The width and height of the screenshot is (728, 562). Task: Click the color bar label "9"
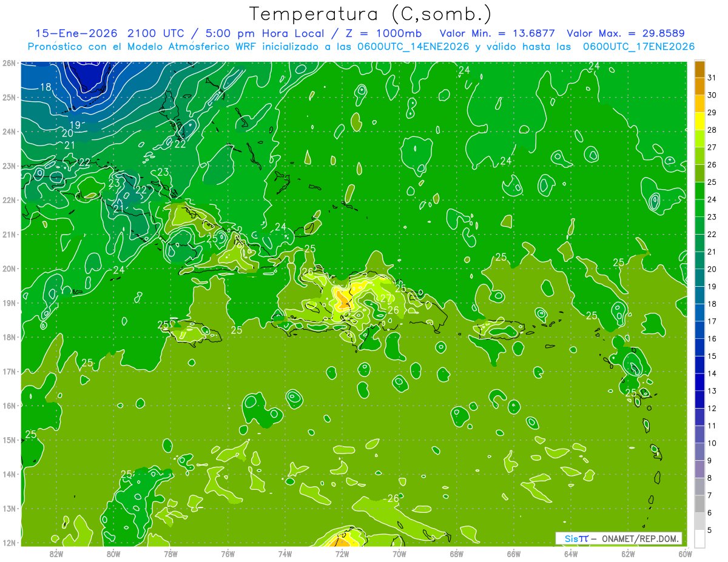coord(710,461)
